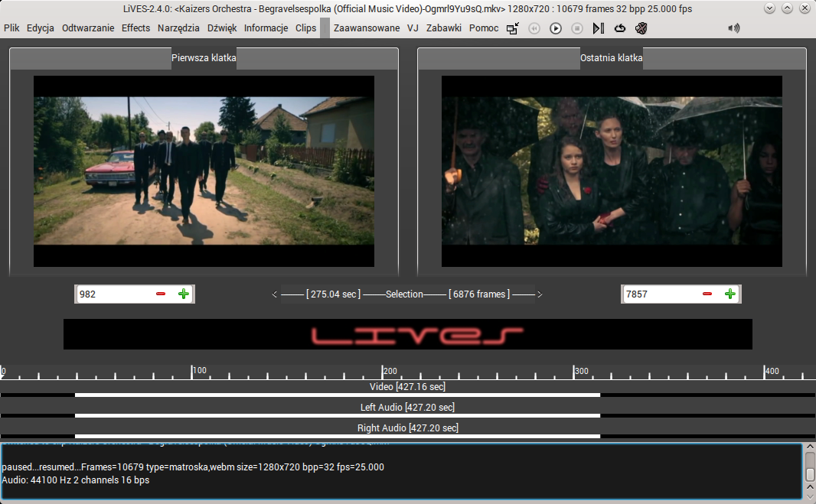Image resolution: width=816 pixels, height=504 pixels.
Task: Click the stop playback button
Action: pos(577,28)
